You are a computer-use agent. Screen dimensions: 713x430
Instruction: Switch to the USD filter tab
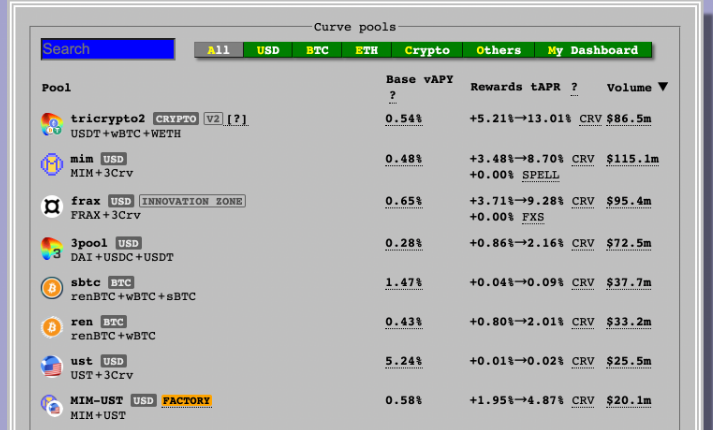coord(268,50)
